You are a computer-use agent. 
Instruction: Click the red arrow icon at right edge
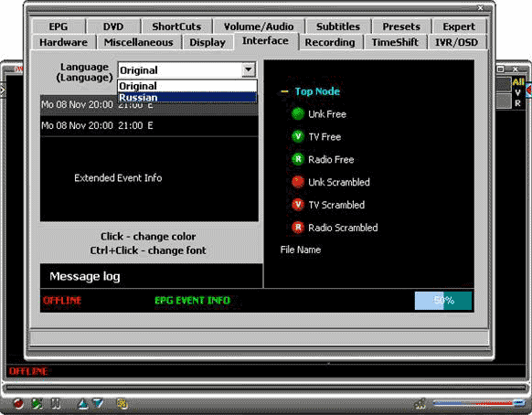529,90
